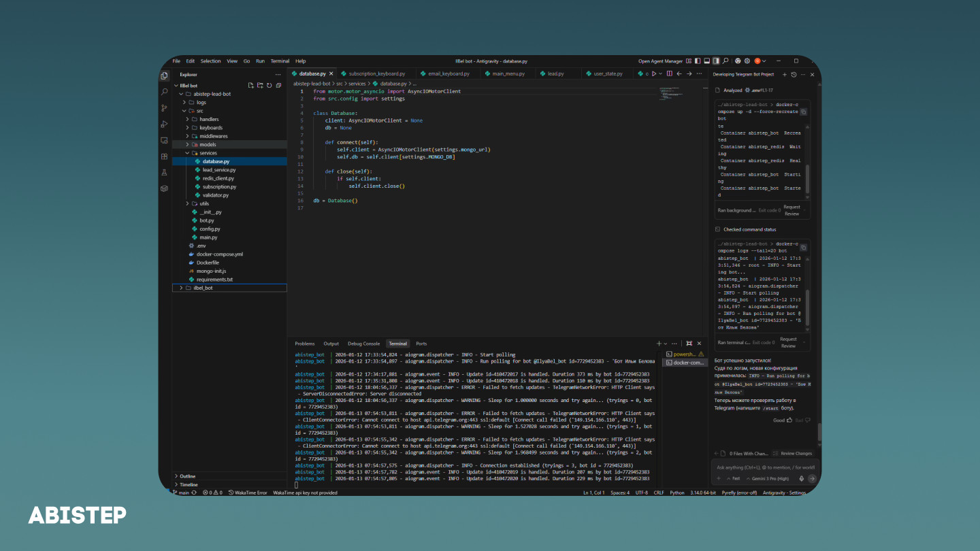Viewport: 980px width, 551px height.
Task: Open the Extensions view
Action: [164, 156]
